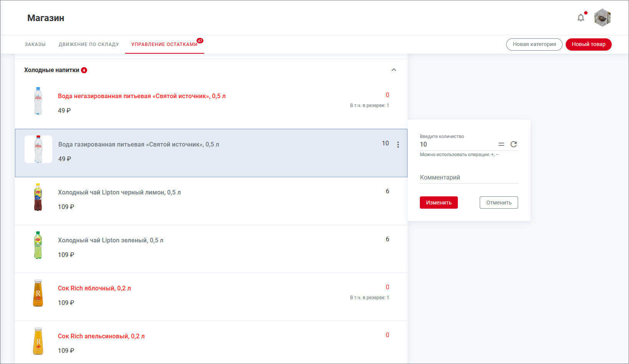Click the Сок Rich апельсиновый bottle image

pos(38,341)
